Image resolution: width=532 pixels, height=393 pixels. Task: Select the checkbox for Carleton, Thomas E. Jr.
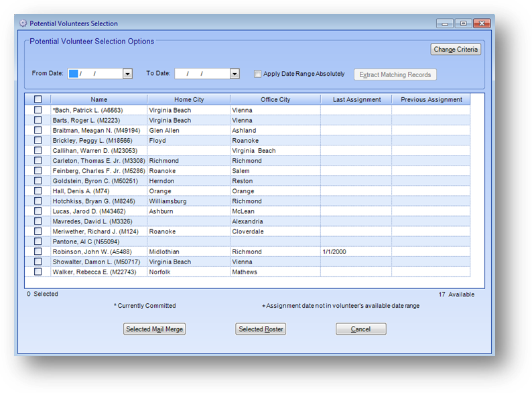click(38, 161)
